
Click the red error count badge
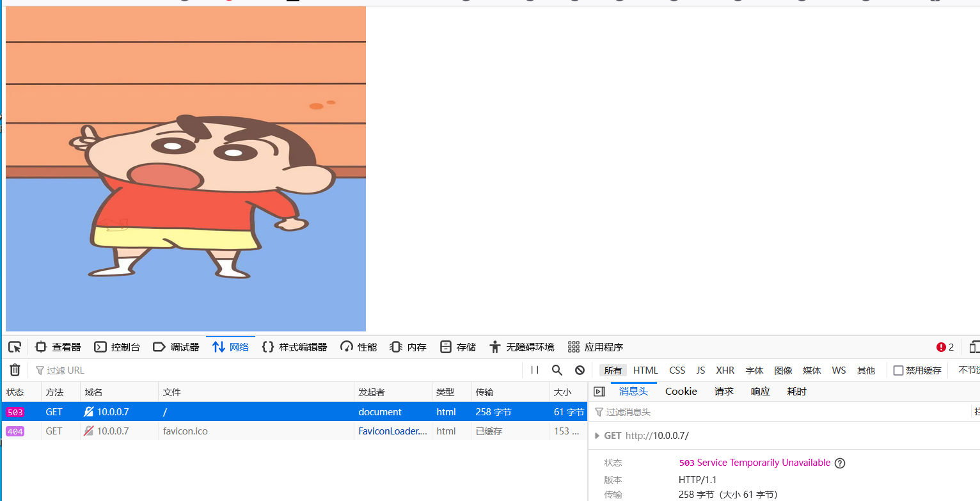945,347
